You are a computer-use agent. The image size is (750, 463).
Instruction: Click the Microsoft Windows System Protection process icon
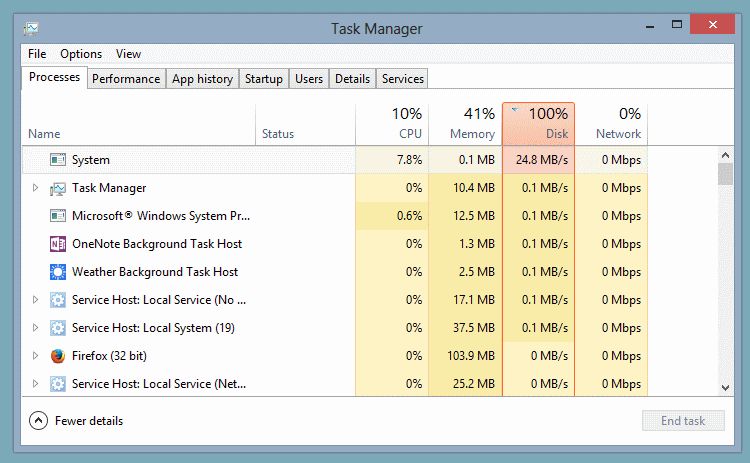[x=58, y=216]
